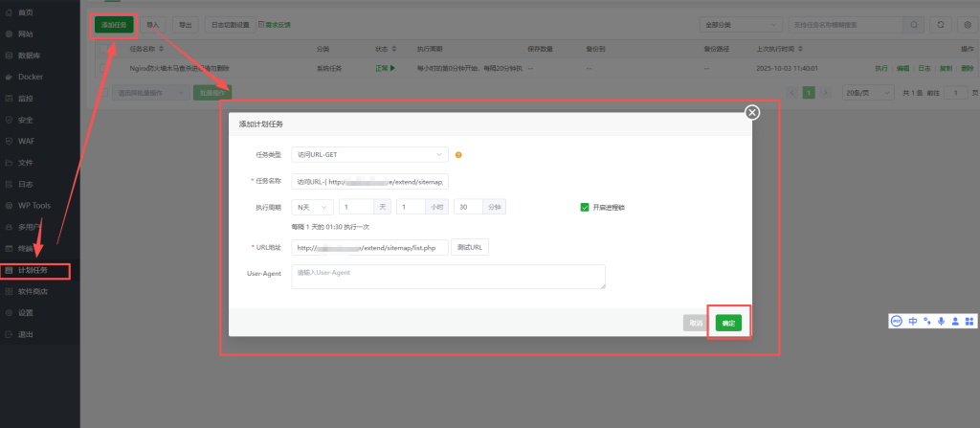Click the 中 language icon in IME toolbar
The image size is (980, 428).
913,322
